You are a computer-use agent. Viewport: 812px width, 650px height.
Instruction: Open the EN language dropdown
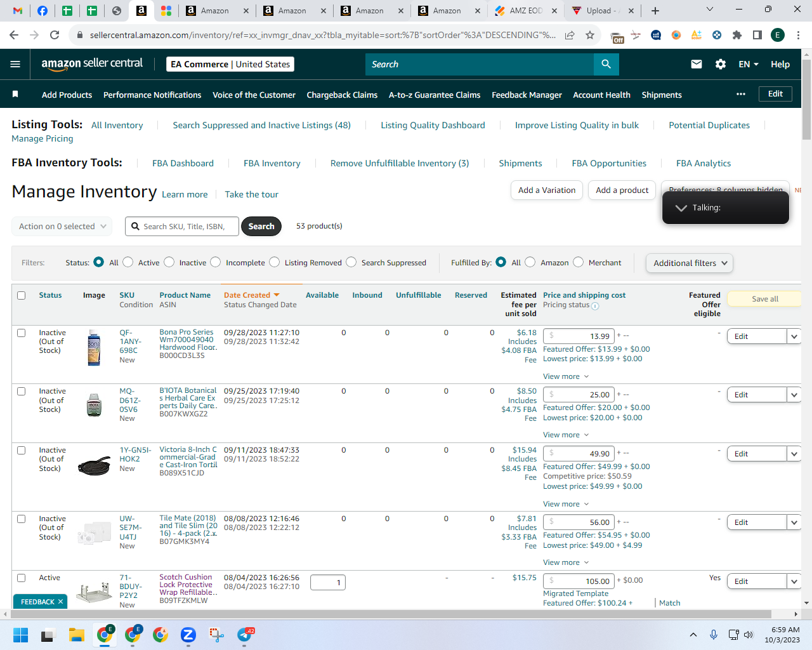point(749,64)
